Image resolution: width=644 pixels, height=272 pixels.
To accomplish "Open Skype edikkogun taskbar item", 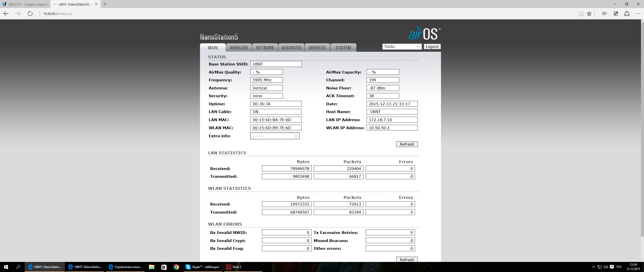I will tap(203, 267).
